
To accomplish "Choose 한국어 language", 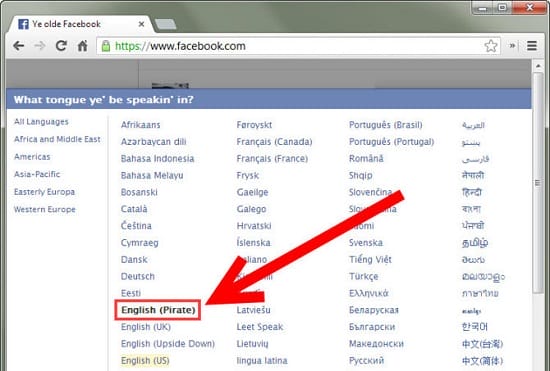I will [475, 327].
